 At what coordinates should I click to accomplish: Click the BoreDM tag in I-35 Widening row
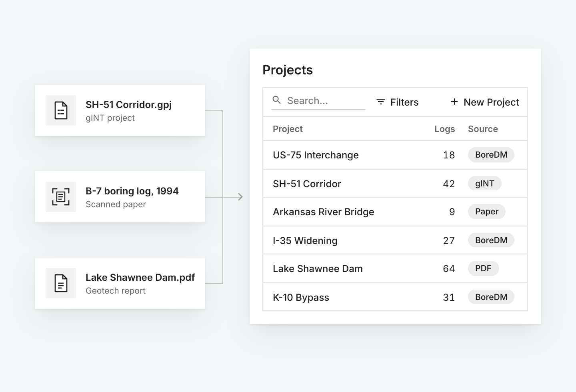[x=491, y=240]
